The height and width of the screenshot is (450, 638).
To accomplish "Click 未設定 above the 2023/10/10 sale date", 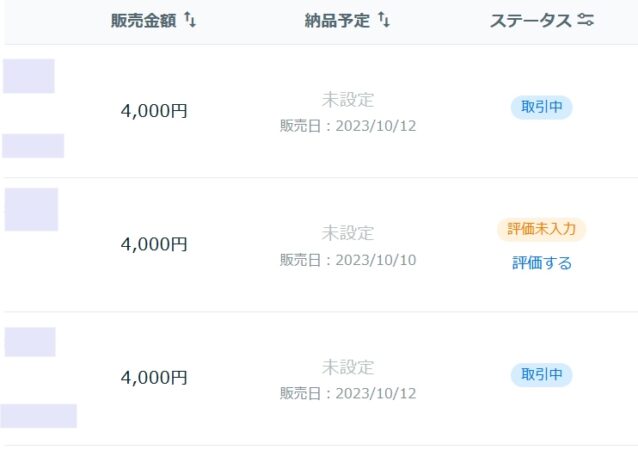I will point(347,233).
